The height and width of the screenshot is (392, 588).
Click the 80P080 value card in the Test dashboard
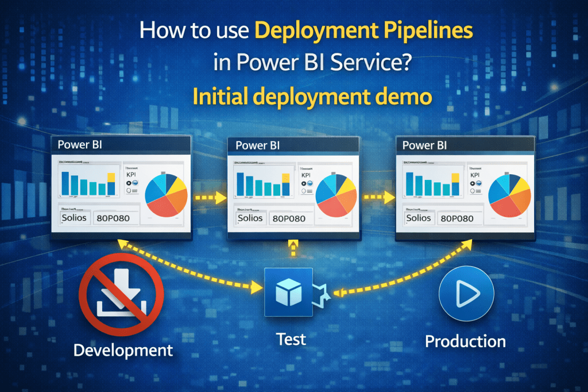(x=288, y=218)
